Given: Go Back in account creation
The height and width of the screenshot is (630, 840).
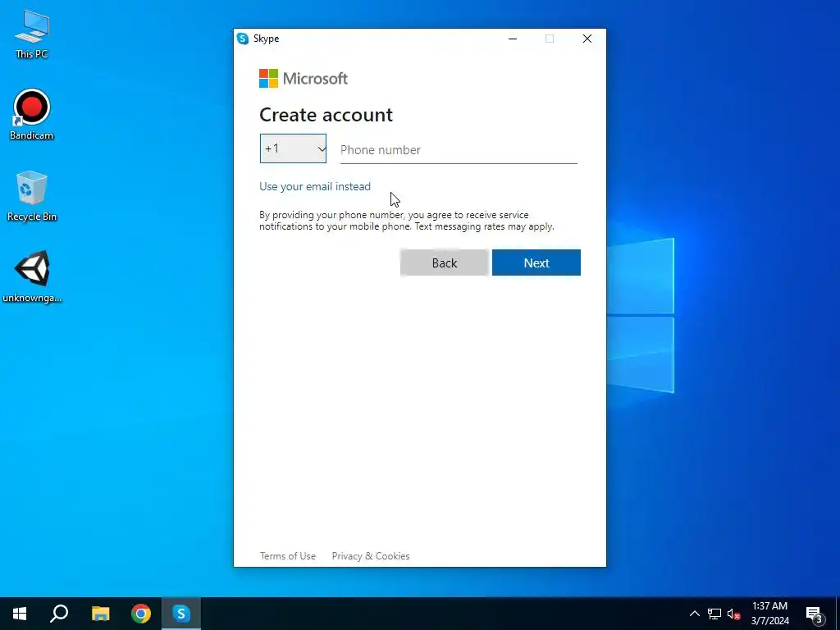Looking at the screenshot, I should click(444, 262).
